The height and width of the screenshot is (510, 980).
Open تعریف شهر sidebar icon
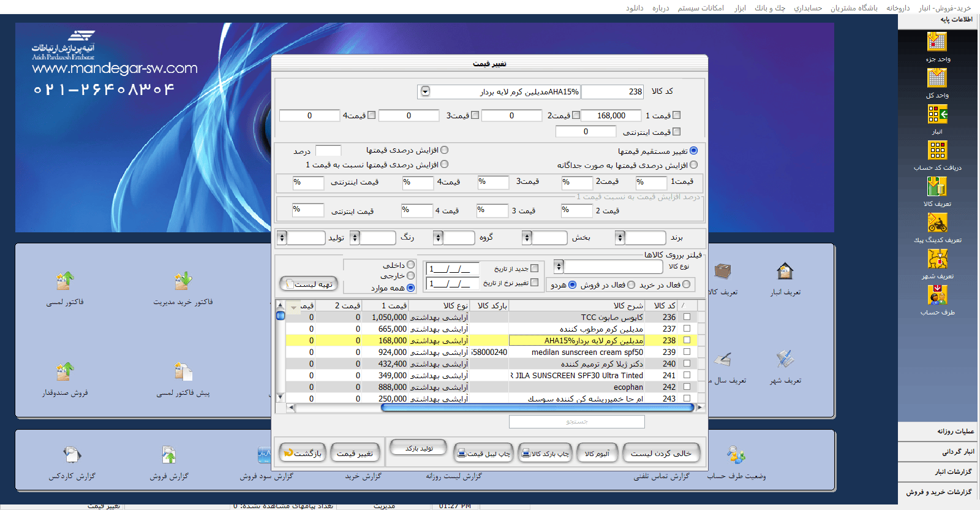(937, 259)
